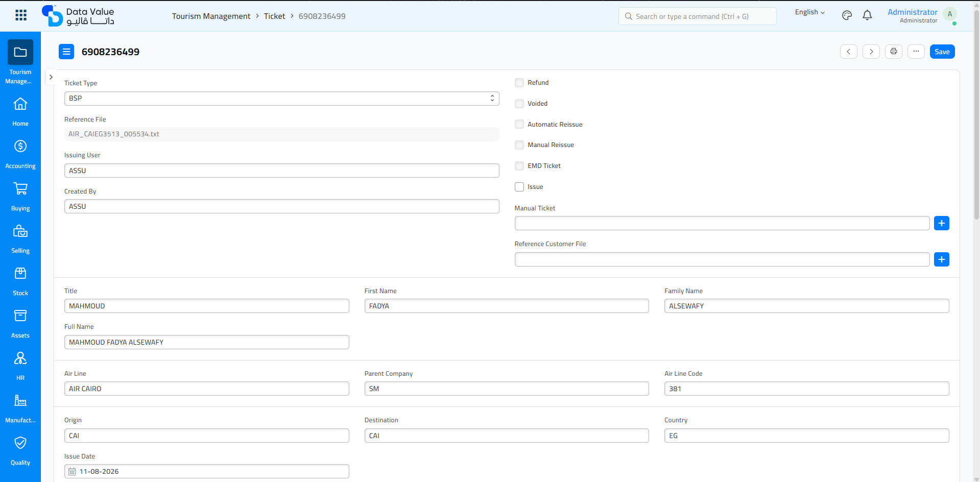Viewport: 980px width, 482px height.
Task: Edit the Air Line Code field
Action: pos(807,389)
